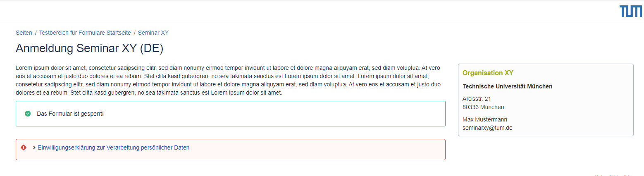Click the green checkmark status icon
Screen dimensions: 644x176
28,114
